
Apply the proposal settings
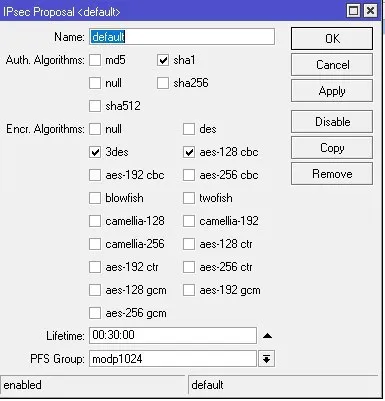(x=332, y=91)
